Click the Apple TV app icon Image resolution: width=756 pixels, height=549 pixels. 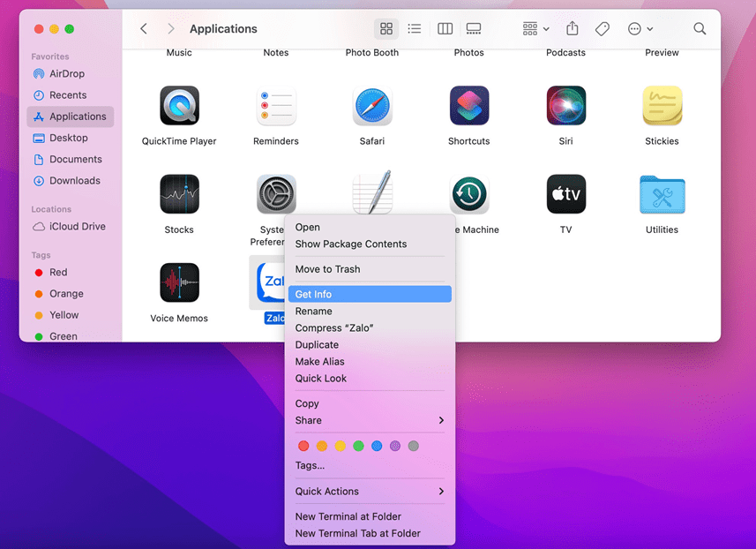(x=565, y=195)
